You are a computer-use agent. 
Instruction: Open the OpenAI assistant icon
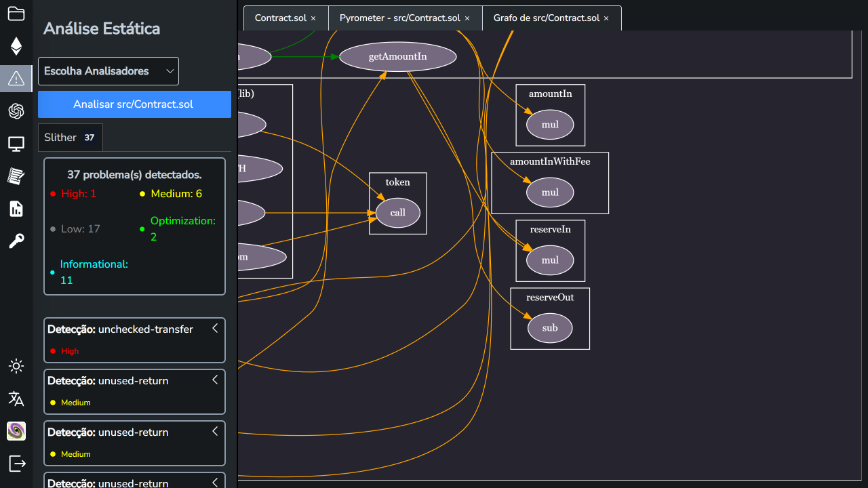pos(16,111)
